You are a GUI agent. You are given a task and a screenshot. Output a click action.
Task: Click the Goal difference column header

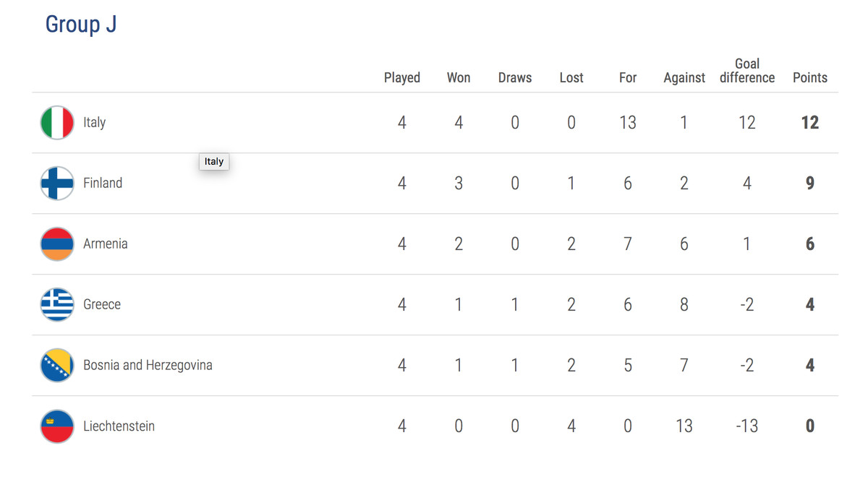(x=746, y=71)
